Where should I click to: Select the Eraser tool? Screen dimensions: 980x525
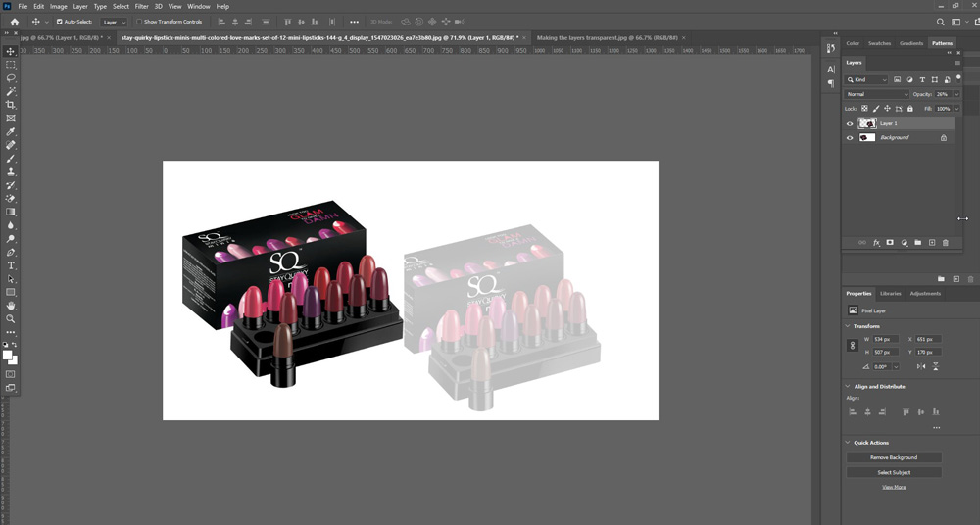[x=11, y=199]
